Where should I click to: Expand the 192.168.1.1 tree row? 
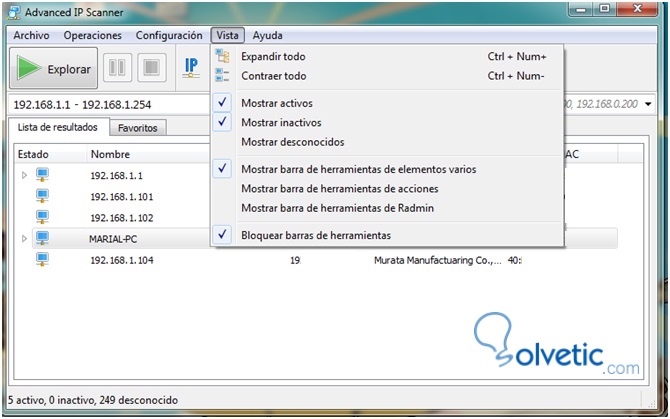point(24,175)
